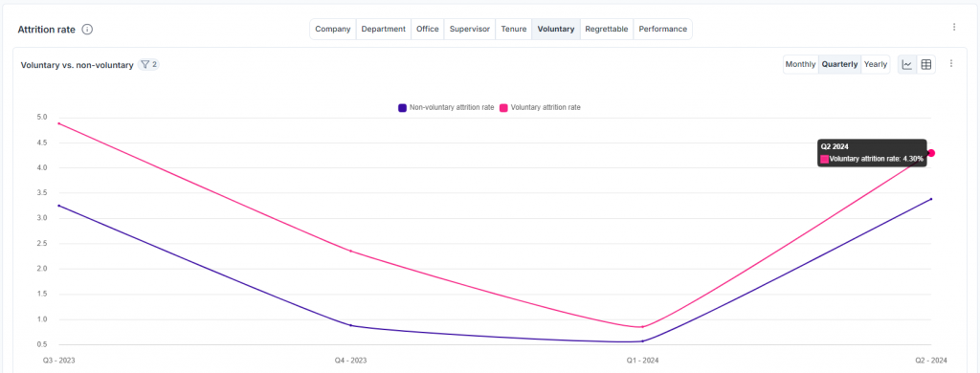Click the Q2 2024 non-voluntary data point

(x=931, y=199)
